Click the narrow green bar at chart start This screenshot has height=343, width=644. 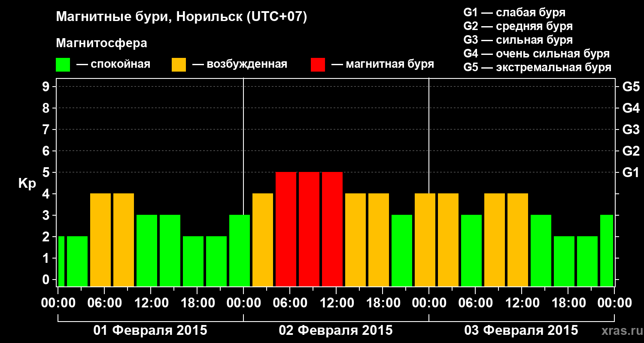[61, 261]
